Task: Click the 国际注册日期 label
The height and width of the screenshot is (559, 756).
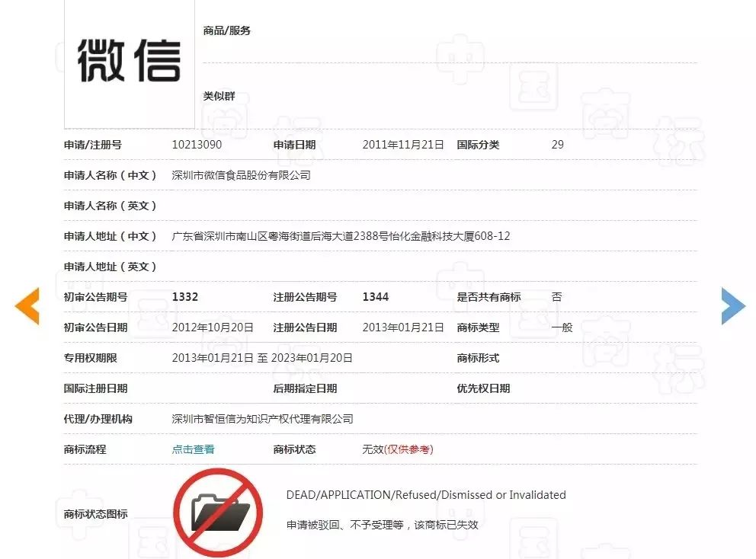Action: [x=95, y=388]
